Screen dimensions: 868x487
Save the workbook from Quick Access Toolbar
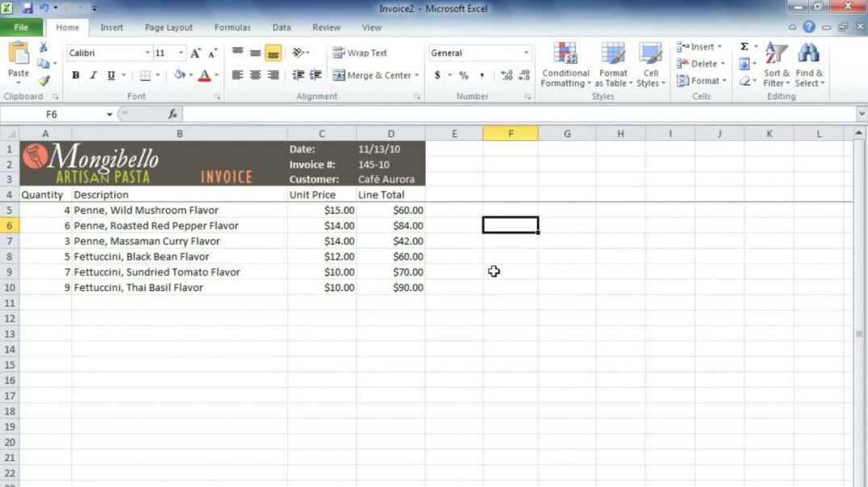point(27,8)
